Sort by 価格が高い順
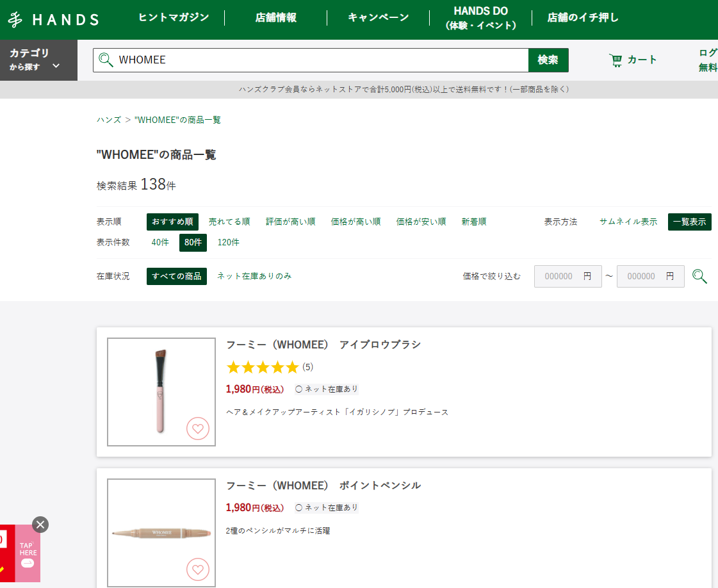The image size is (718, 588). [x=355, y=222]
